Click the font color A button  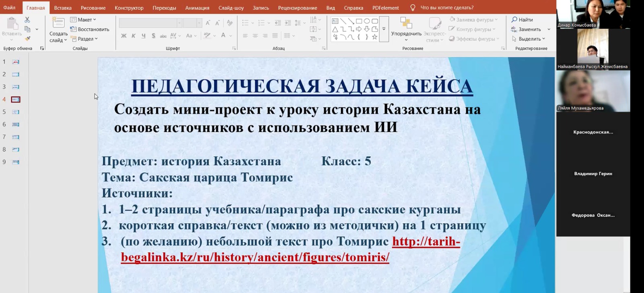pyautogui.click(x=223, y=36)
